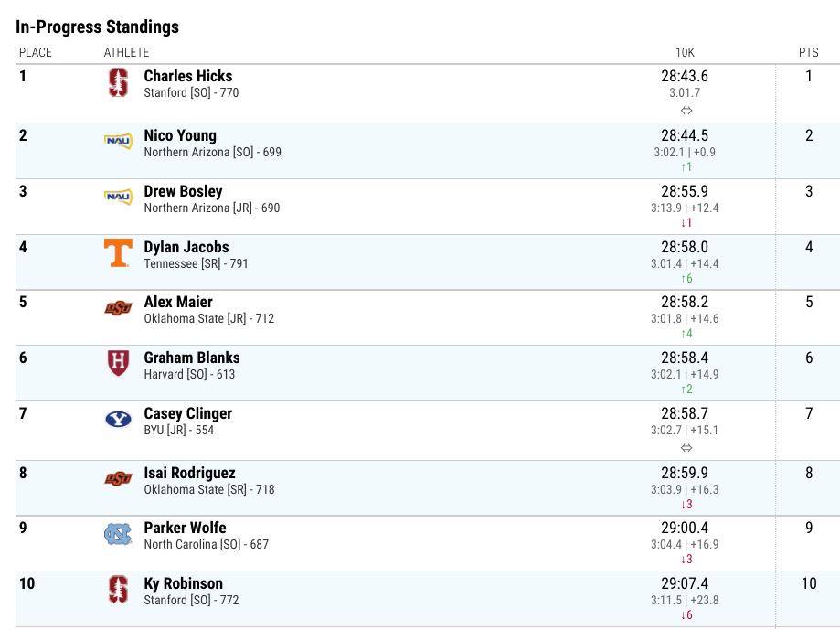Image resolution: width=840 pixels, height=630 pixels.
Task: Click the PTS column header
Action: coord(808,52)
